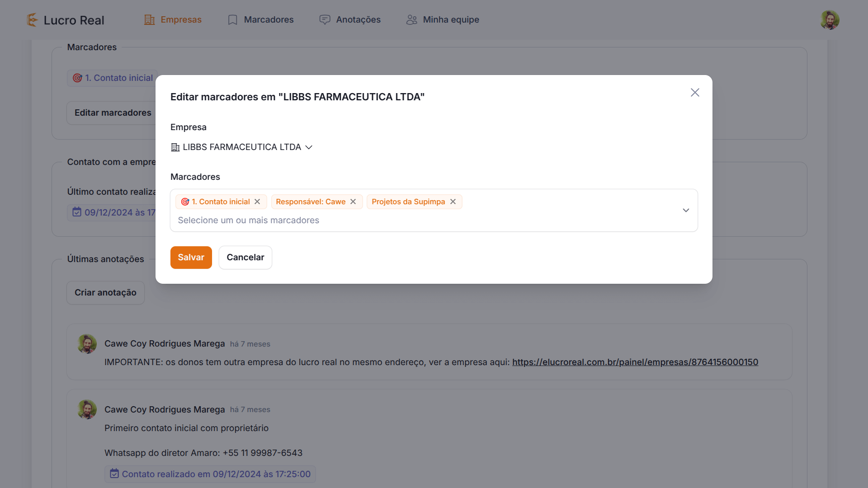The image size is (868, 488).
Task: Remove the 'Projetos da Supimpa' tag
Action: [453, 202]
